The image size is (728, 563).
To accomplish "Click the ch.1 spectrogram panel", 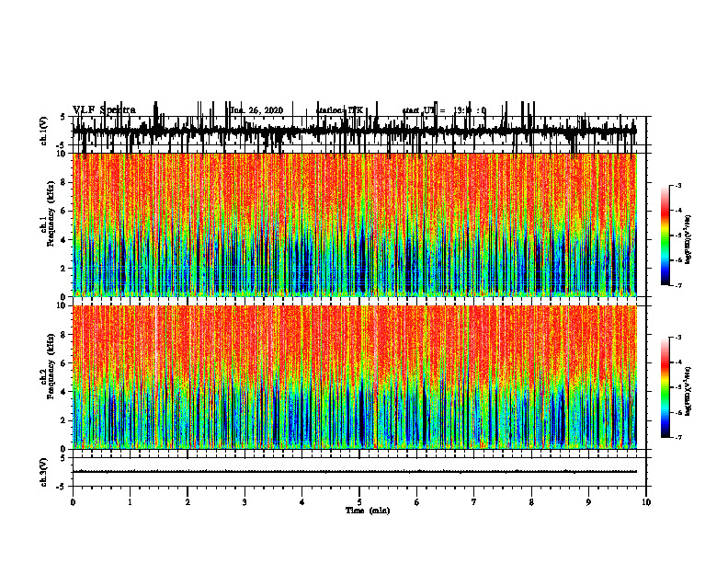I will pyautogui.click(x=355, y=225).
